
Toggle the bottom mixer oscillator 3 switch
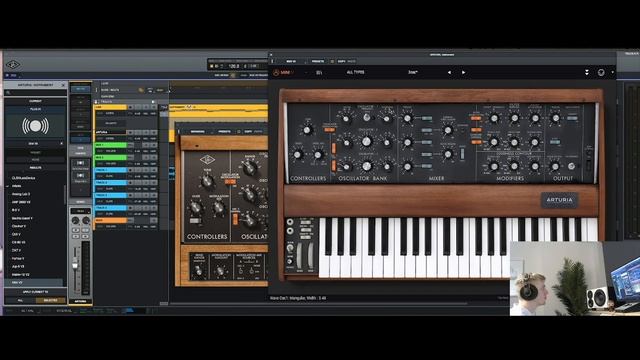click(x=427, y=166)
